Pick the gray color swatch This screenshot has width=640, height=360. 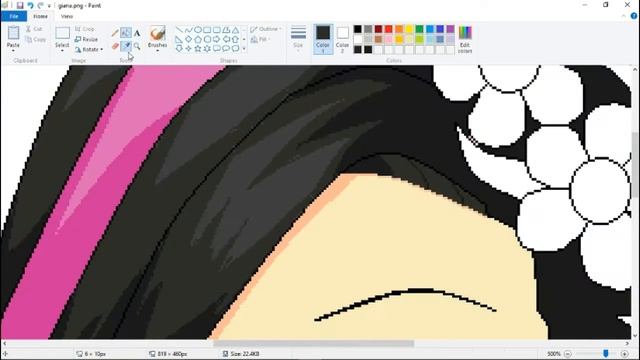(x=368, y=29)
